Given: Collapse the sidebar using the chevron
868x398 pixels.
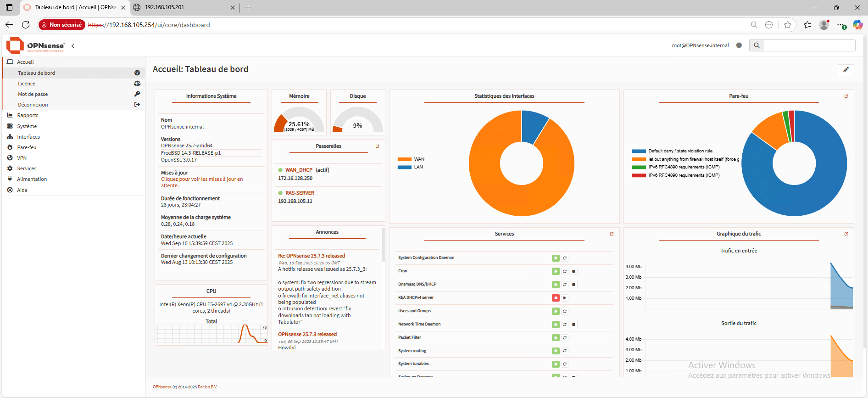Looking at the screenshot, I should [73, 46].
